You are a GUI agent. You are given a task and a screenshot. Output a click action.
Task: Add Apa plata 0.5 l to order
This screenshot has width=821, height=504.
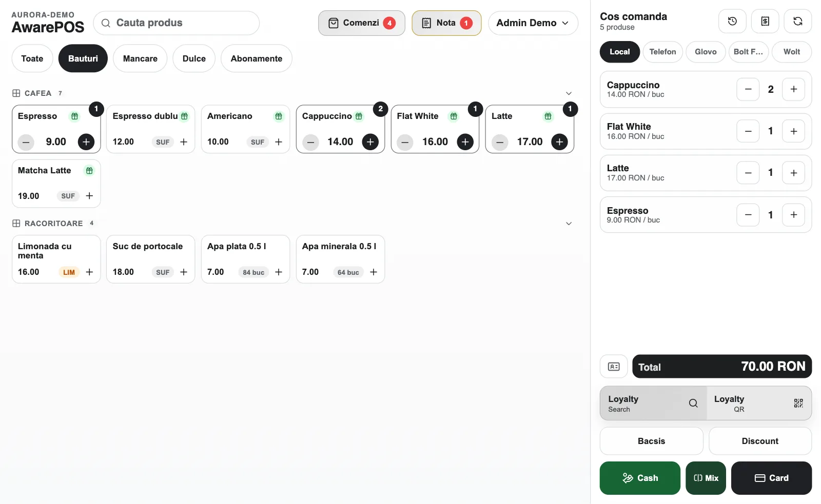[x=279, y=272]
